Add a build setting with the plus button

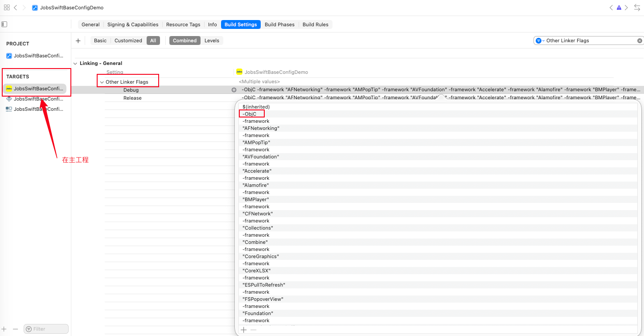coord(78,40)
